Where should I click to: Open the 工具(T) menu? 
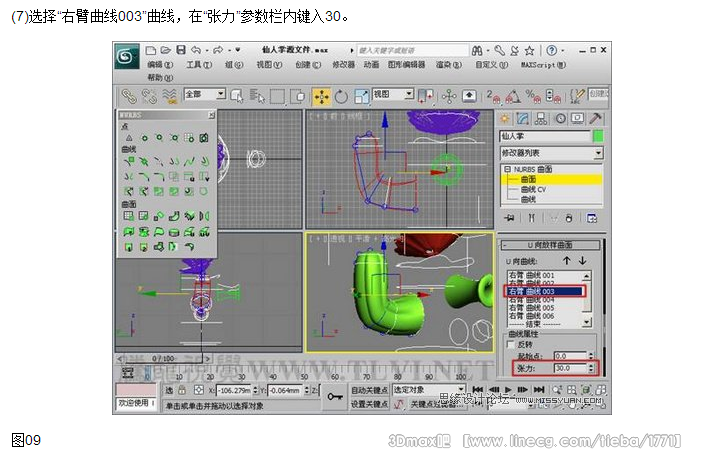click(x=199, y=65)
